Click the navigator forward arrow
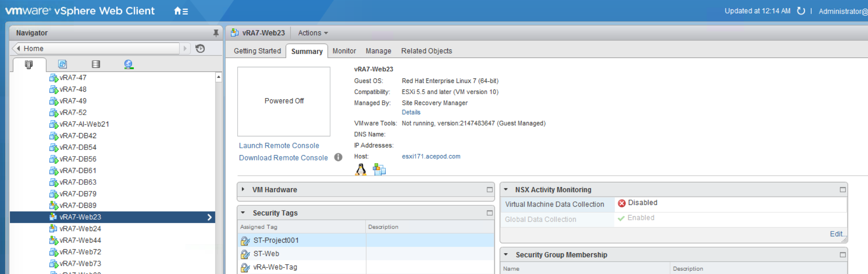This screenshot has height=274, width=868. pos(185,48)
